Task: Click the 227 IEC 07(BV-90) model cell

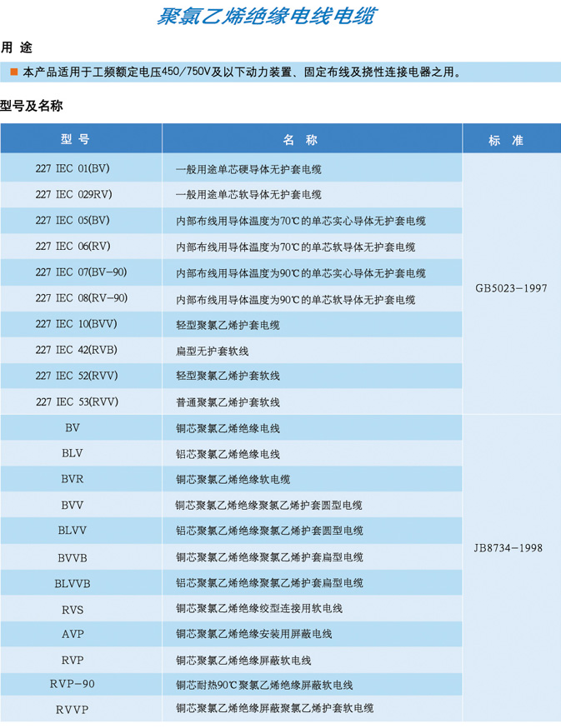Action: (81, 272)
